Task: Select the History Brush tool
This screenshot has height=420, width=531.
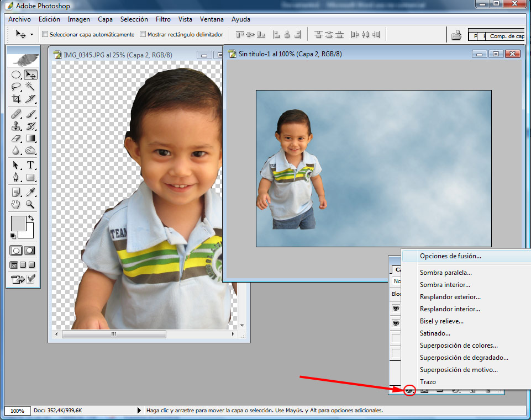Action: [30, 126]
